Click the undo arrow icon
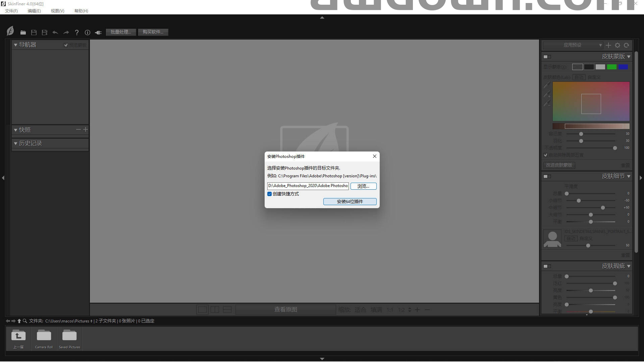 tap(55, 33)
